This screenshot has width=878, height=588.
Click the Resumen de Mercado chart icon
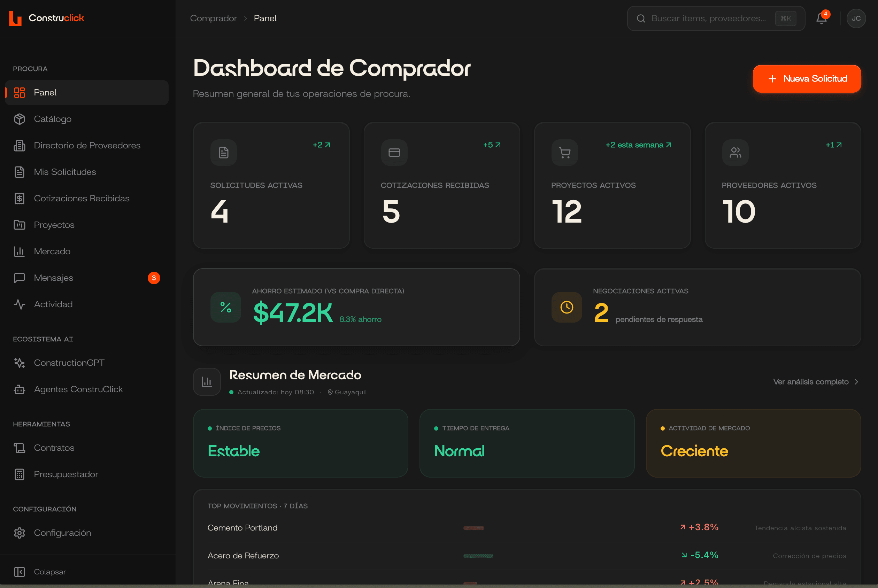coord(207,381)
